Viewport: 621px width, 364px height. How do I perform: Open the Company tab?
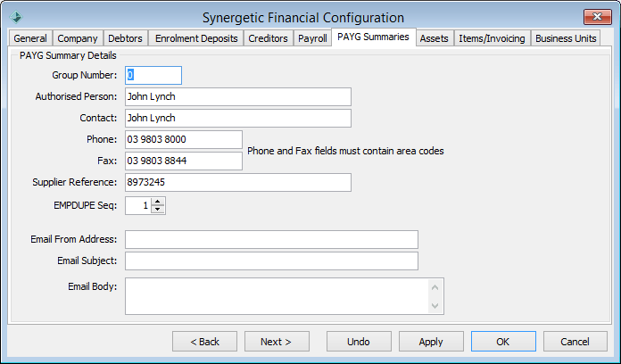[x=78, y=38]
